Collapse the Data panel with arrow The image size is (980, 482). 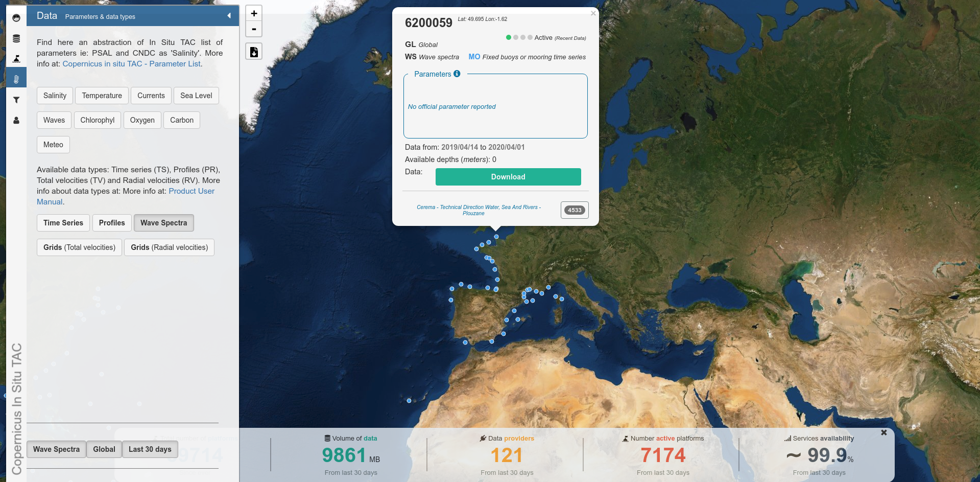[x=229, y=16]
